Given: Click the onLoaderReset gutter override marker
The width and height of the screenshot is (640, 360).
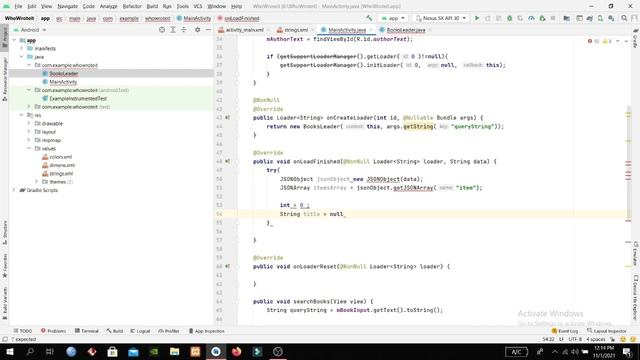Looking at the screenshot, I should (x=227, y=266).
